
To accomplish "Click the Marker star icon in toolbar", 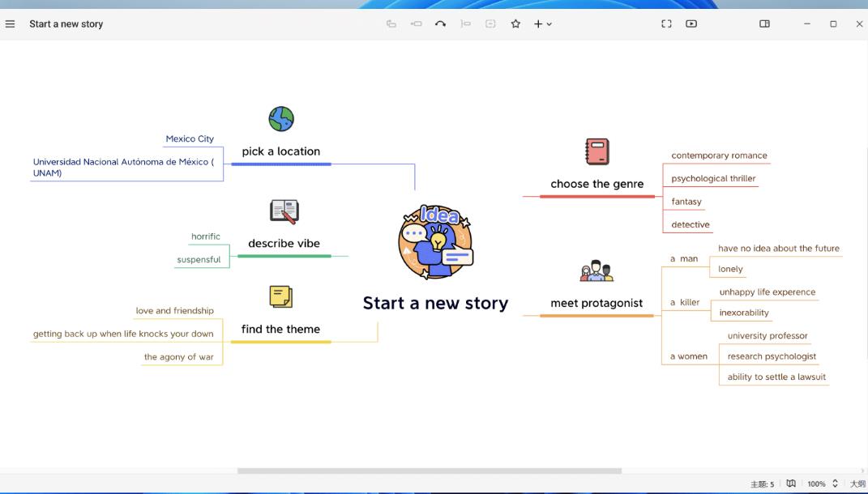I will [515, 23].
